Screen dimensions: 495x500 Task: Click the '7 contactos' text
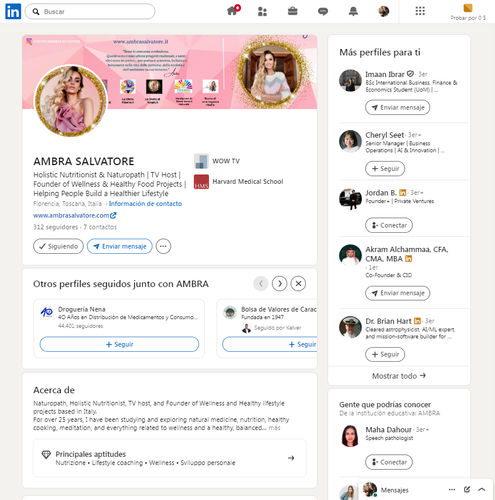(100, 227)
